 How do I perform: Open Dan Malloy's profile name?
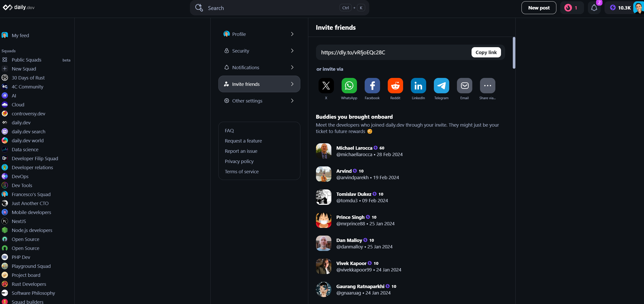[x=349, y=240]
